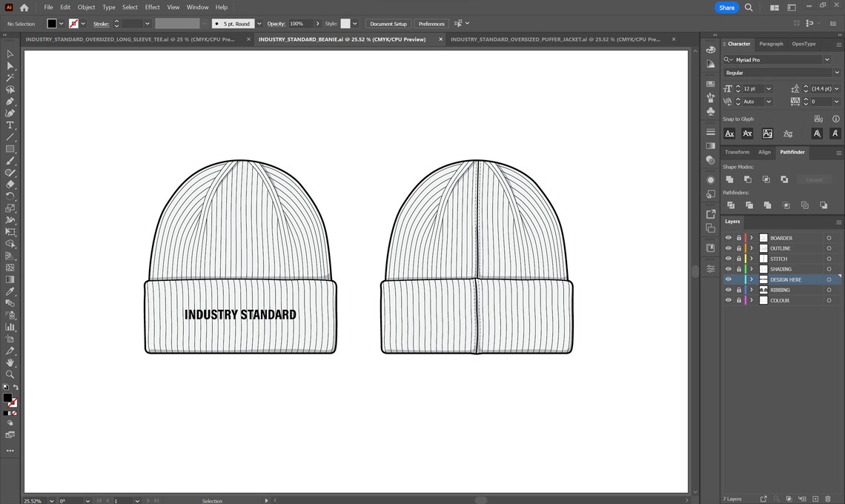Open the Window menu
Screen dimensions: 845x504
pyautogui.click(x=197, y=7)
